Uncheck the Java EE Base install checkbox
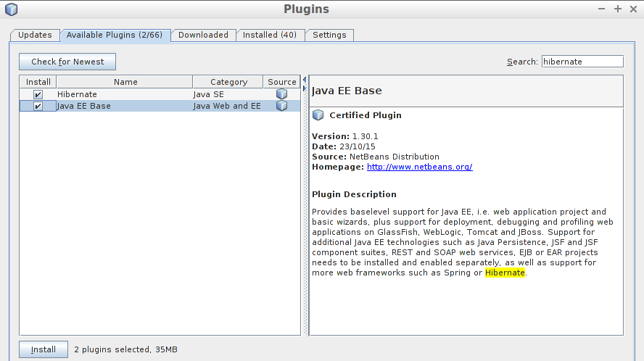Viewport: 644px width, 361px height. point(38,106)
